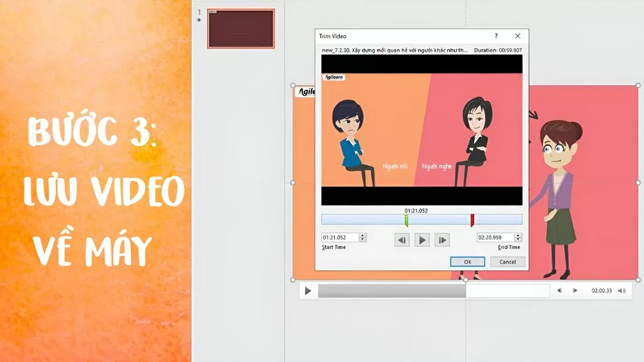Select the slide 1 thumbnail
Image resolution: width=644 pixels, height=362 pixels.
point(240,28)
